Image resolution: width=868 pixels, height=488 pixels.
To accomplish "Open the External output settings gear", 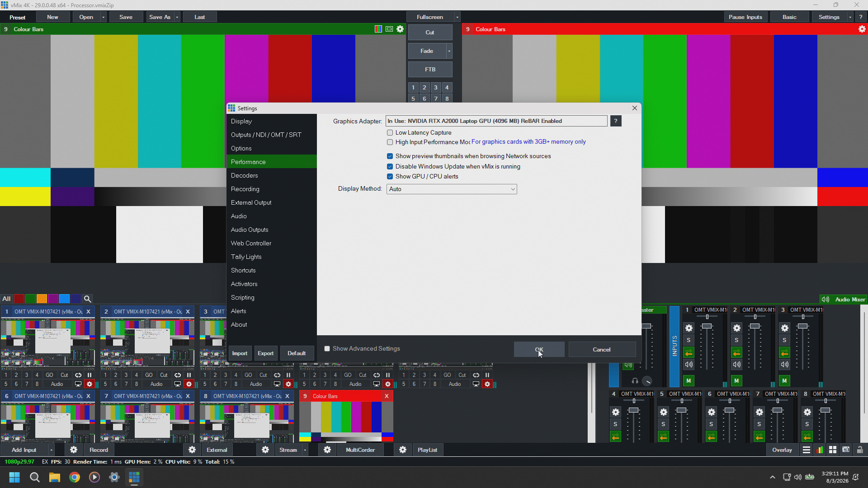I will point(192,450).
